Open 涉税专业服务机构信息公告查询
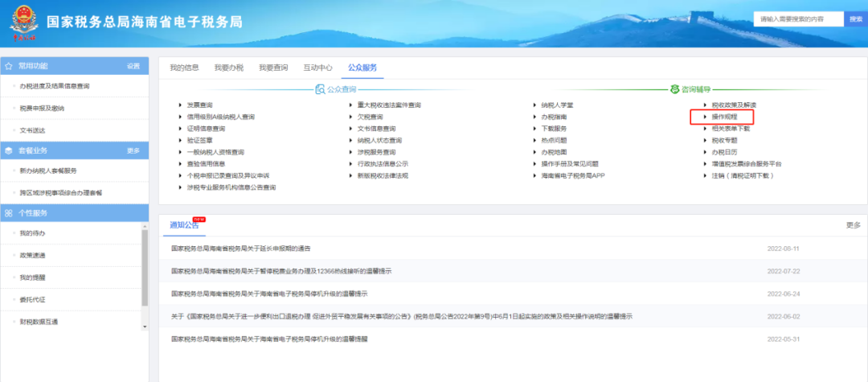This screenshot has height=382, width=868. (231, 187)
